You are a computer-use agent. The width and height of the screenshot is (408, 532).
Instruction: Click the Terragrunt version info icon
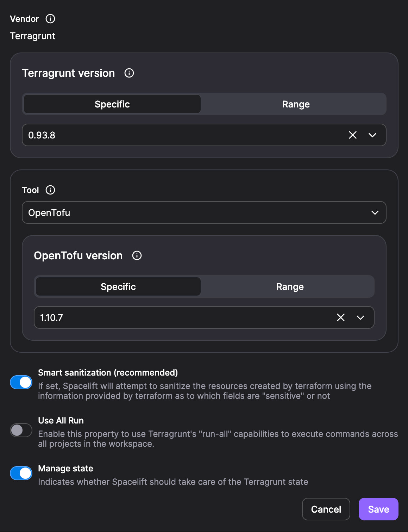(x=129, y=73)
